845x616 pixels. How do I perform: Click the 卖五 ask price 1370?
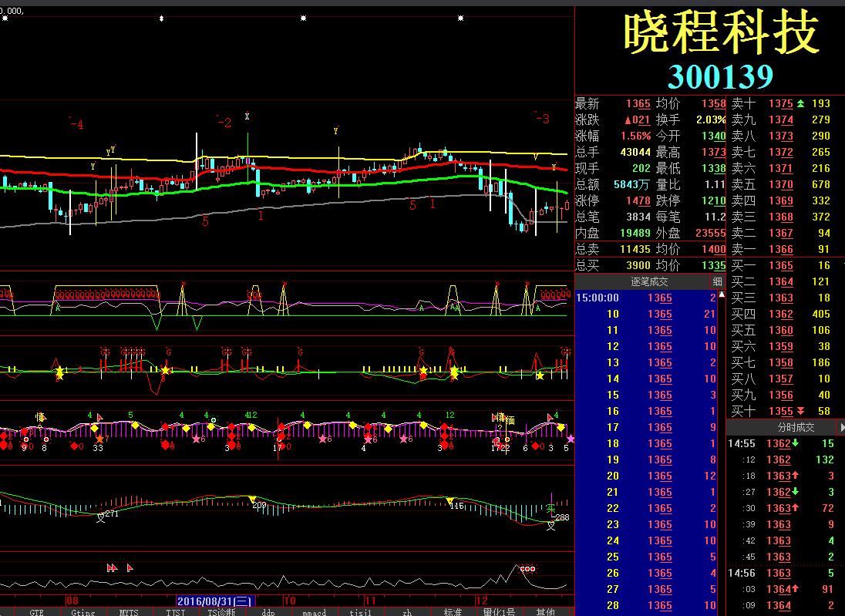click(781, 184)
